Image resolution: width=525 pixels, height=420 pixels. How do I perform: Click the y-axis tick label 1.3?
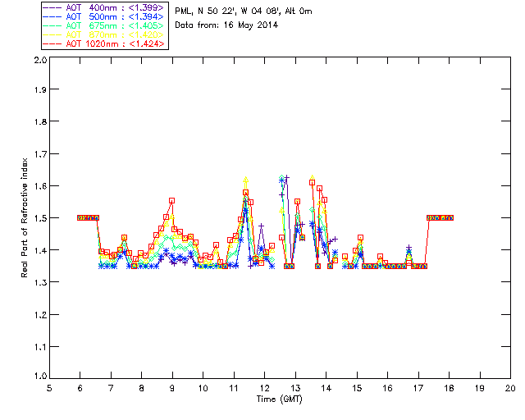pos(40,282)
